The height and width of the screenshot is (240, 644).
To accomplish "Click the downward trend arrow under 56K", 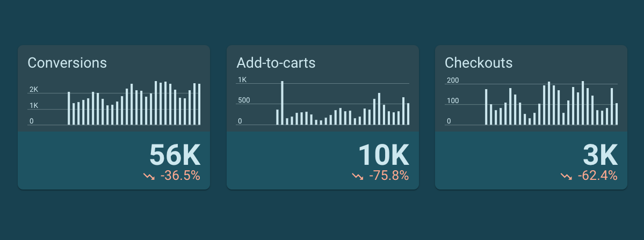I will [149, 177].
